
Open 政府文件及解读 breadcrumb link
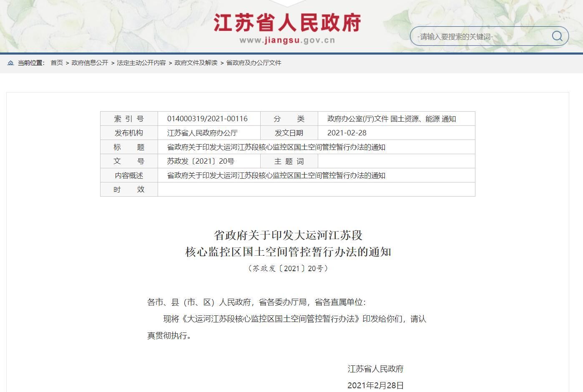click(x=196, y=63)
